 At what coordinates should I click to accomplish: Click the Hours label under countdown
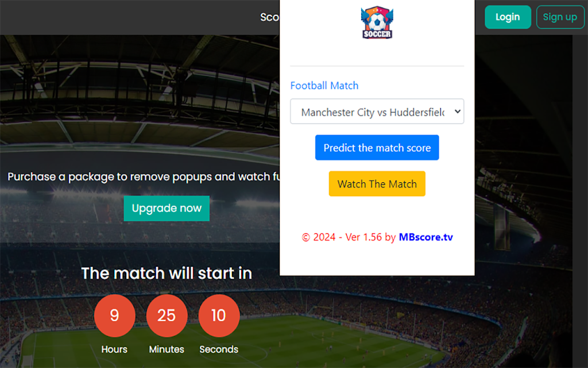click(114, 349)
